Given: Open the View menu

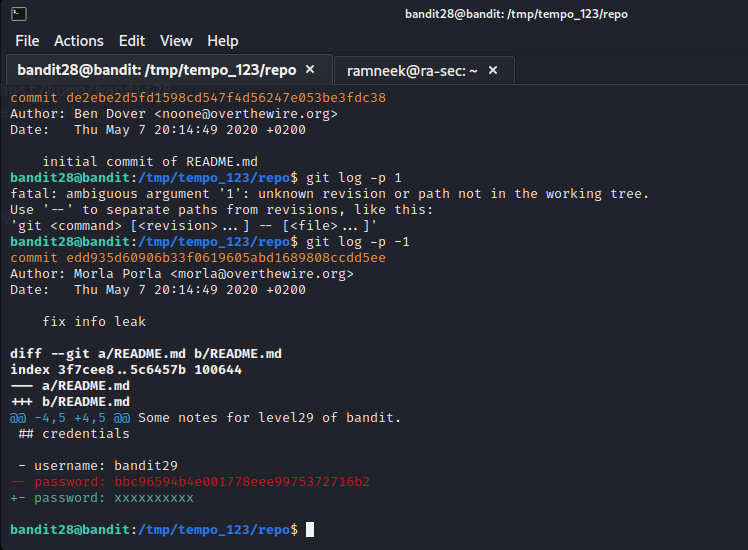Looking at the screenshot, I should (x=176, y=41).
